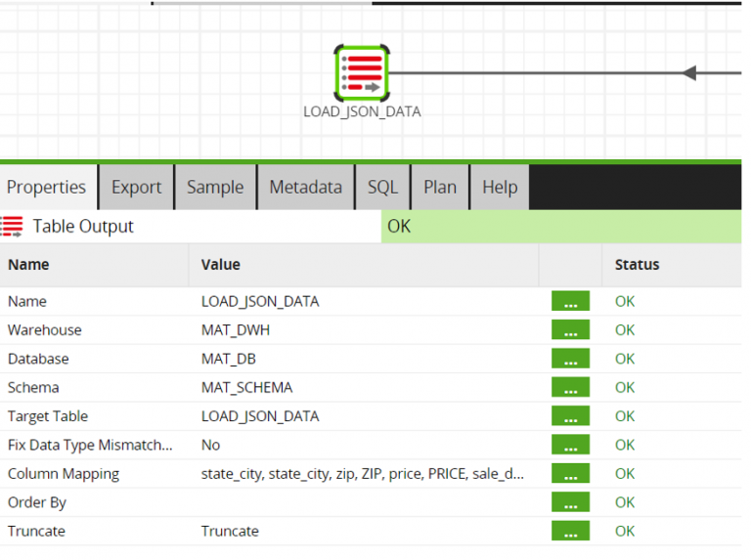Open Warehouse property editor button
This screenshot has width=751, height=560.
coord(570,330)
